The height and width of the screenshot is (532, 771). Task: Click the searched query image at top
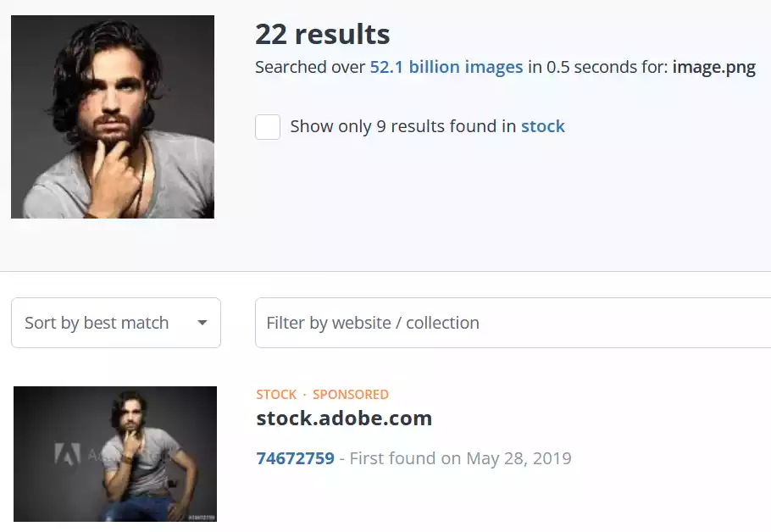pyautogui.click(x=113, y=117)
